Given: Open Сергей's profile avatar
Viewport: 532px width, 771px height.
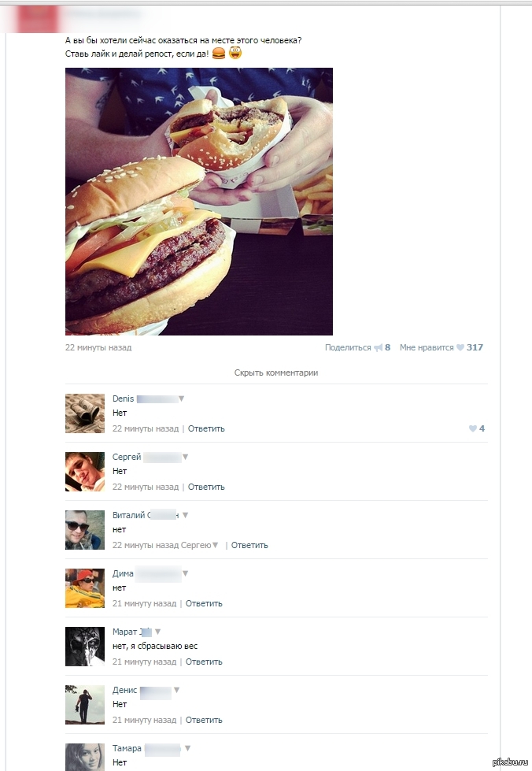Looking at the screenshot, I should (85, 472).
